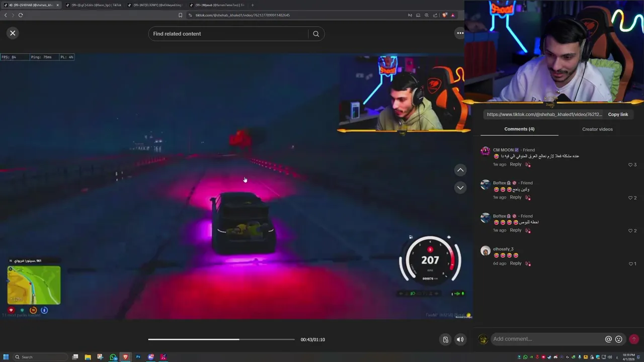
Task: Open CM MOON's profile avatar
Action: click(485, 151)
